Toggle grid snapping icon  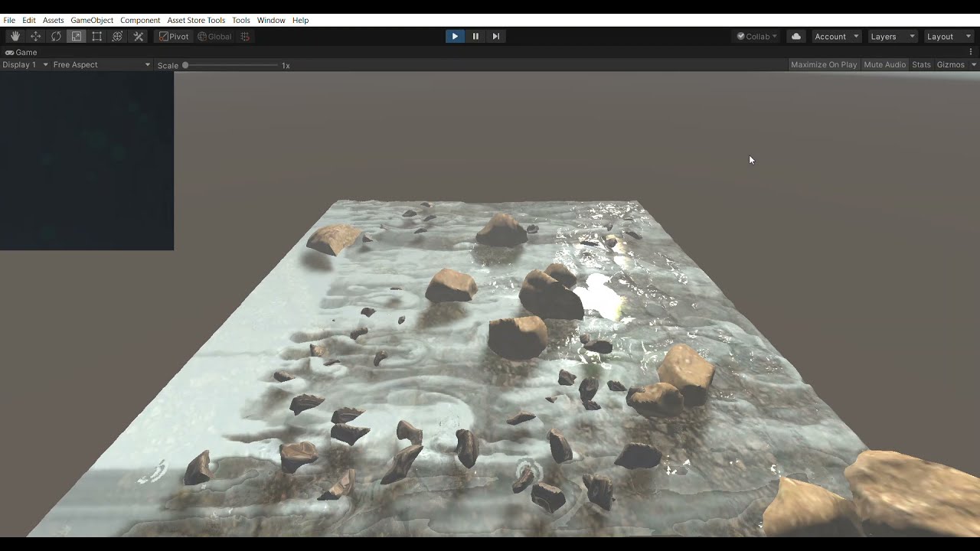(245, 36)
